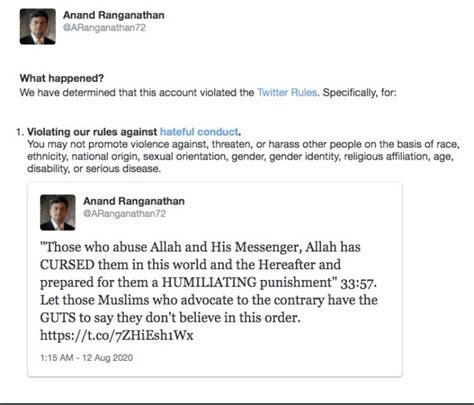Screen dimensions: 474x405
Task: Click the 'What happened?' heading
Action: pyautogui.click(x=62, y=78)
